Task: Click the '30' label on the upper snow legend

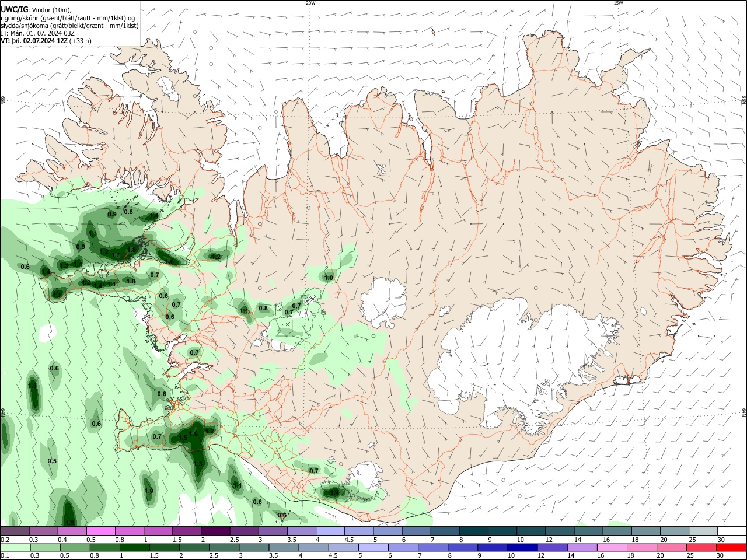Action: (721, 540)
